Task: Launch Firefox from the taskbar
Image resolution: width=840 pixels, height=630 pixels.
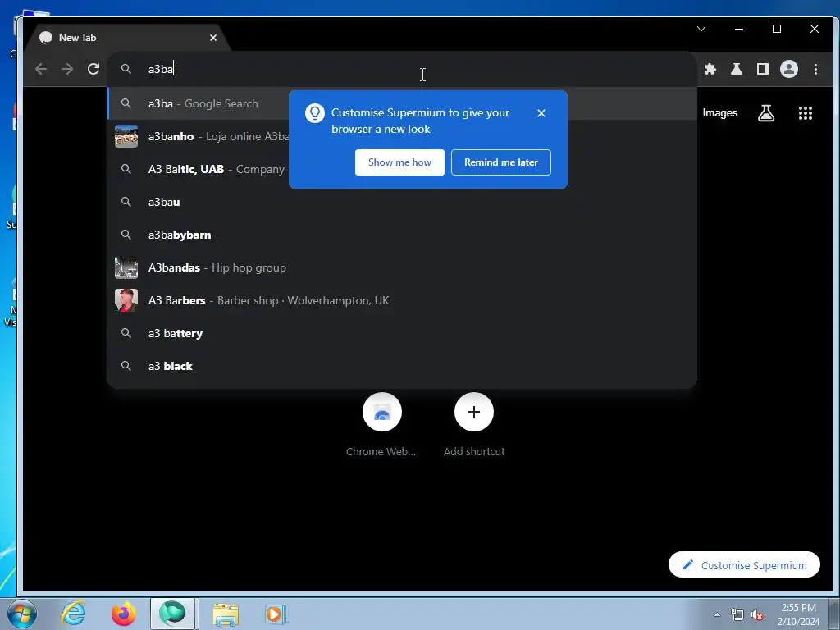Action: (x=123, y=614)
